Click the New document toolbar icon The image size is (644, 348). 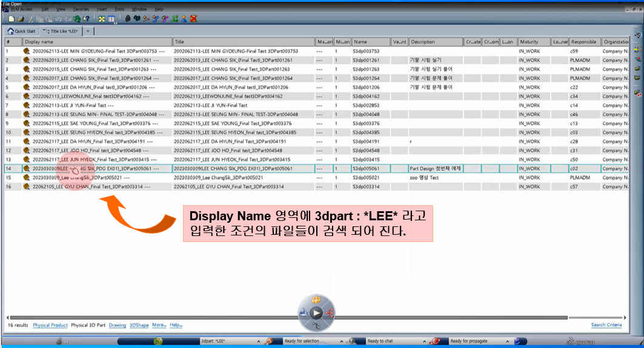(12, 19)
